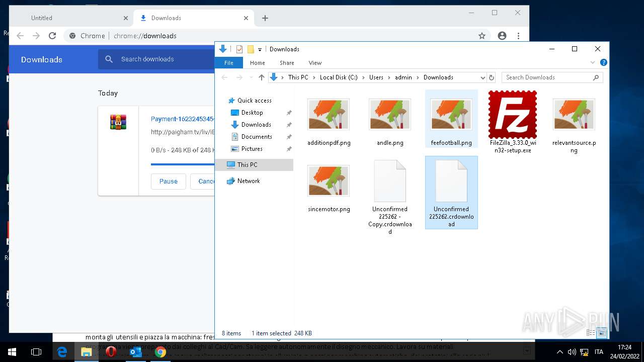
Task: Open the Share ribbon tab
Action: [287, 63]
